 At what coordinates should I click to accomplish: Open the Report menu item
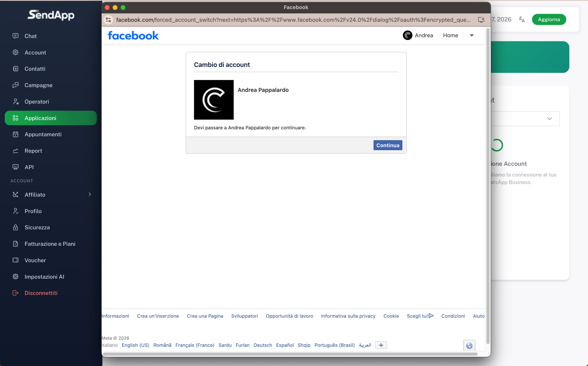coord(33,151)
